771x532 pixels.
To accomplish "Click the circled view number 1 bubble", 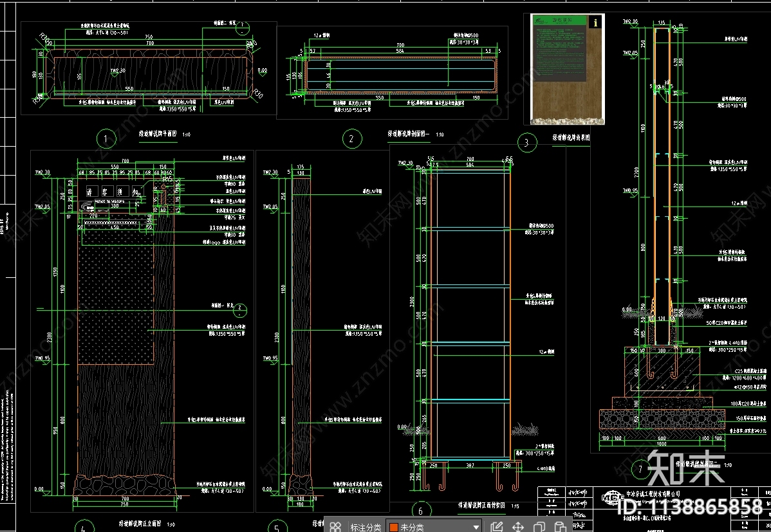I will [105, 138].
